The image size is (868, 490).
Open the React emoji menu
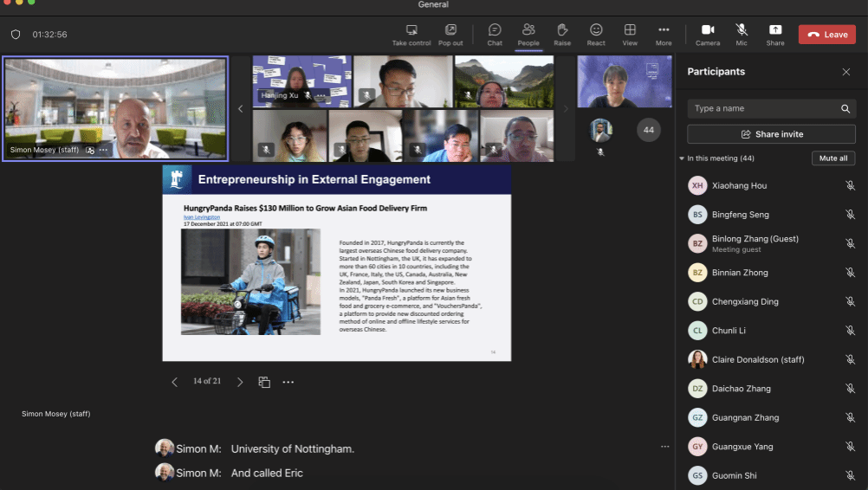tap(596, 35)
